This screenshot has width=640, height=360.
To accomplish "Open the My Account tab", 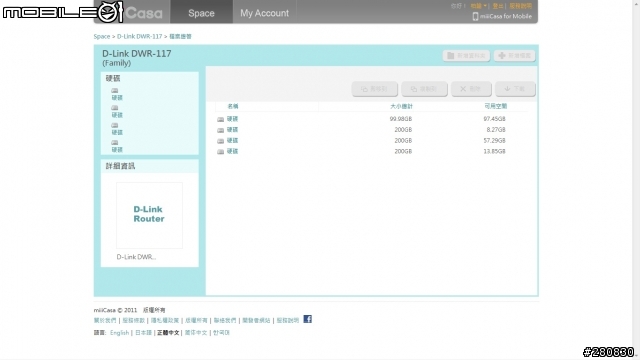I will click(264, 12).
